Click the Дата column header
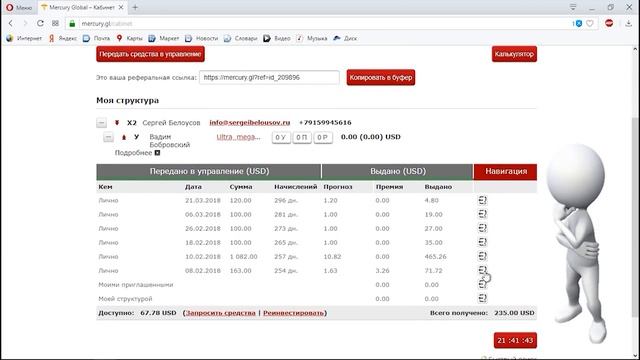 coord(193,187)
